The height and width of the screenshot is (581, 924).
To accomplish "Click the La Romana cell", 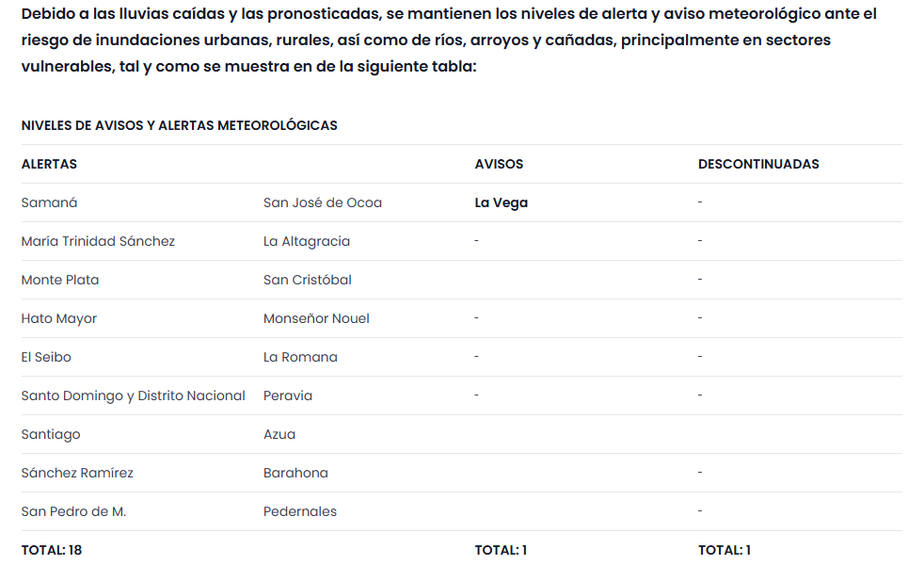I will click(300, 357).
